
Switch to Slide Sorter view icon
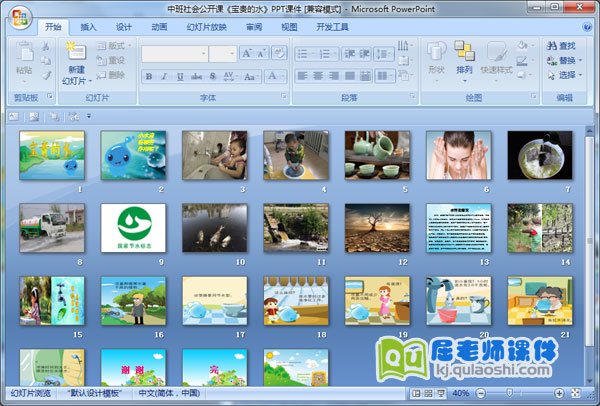428,393
